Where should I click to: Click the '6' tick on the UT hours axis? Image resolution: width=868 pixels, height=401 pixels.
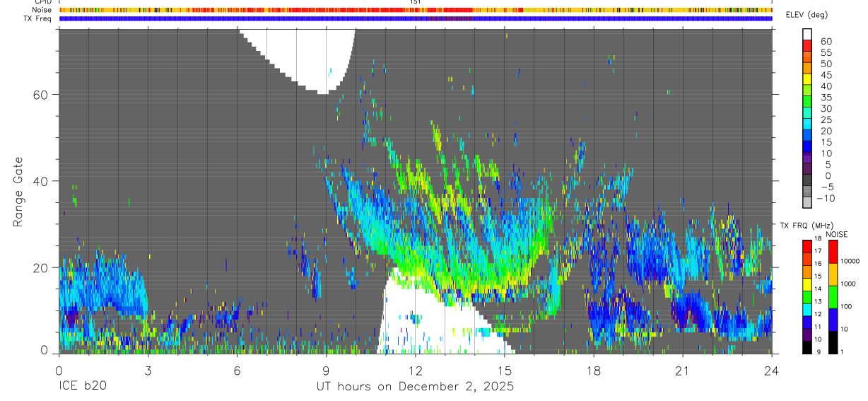click(237, 371)
